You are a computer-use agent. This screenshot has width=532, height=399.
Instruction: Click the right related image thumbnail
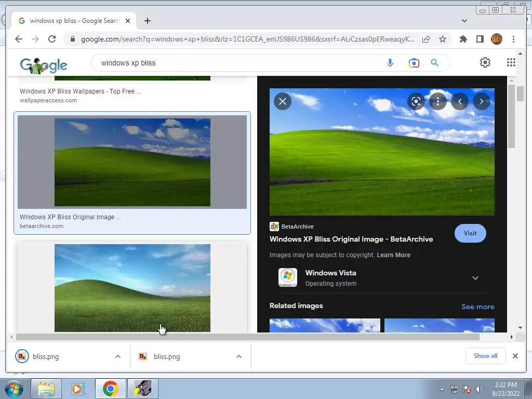(x=440, y=325)
